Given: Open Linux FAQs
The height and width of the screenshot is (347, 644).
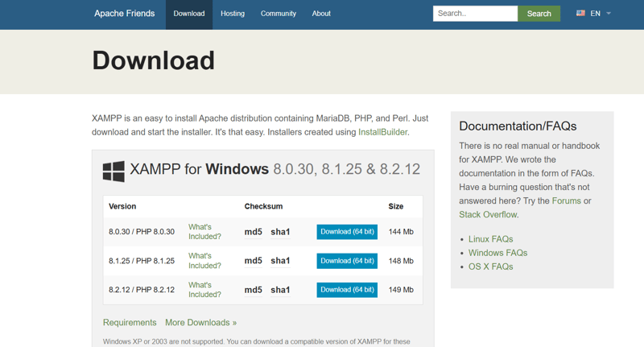Looking at the screenshot, I should (x=490, y=239).
